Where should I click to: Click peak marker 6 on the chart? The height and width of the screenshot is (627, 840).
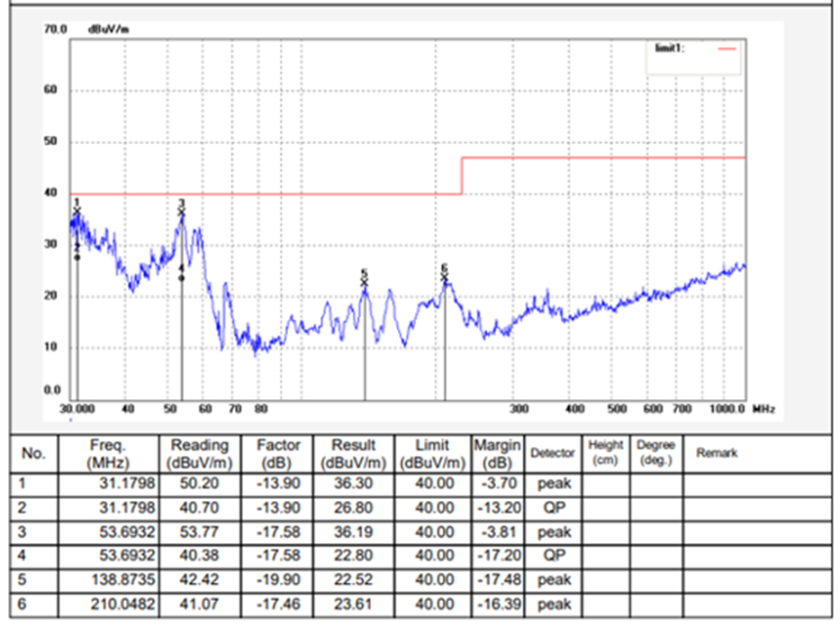(445, 277)
